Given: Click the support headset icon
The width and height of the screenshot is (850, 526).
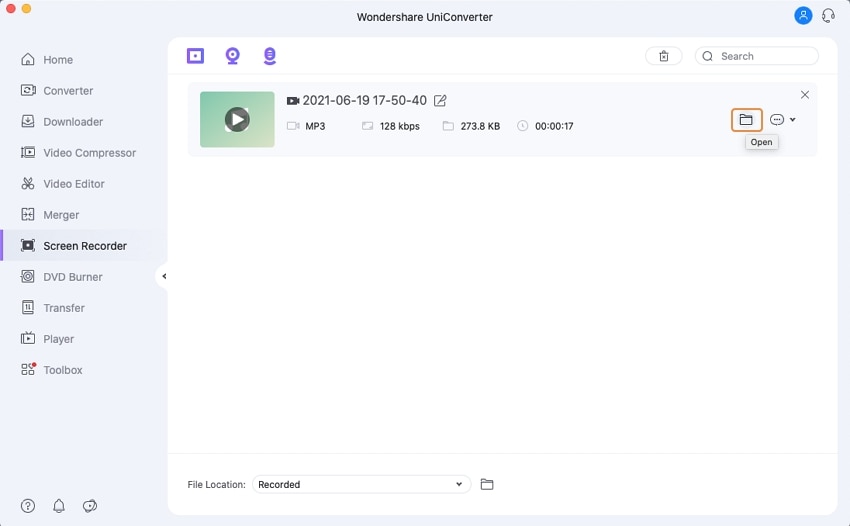Looking at the screenshot, I should 828,16.
